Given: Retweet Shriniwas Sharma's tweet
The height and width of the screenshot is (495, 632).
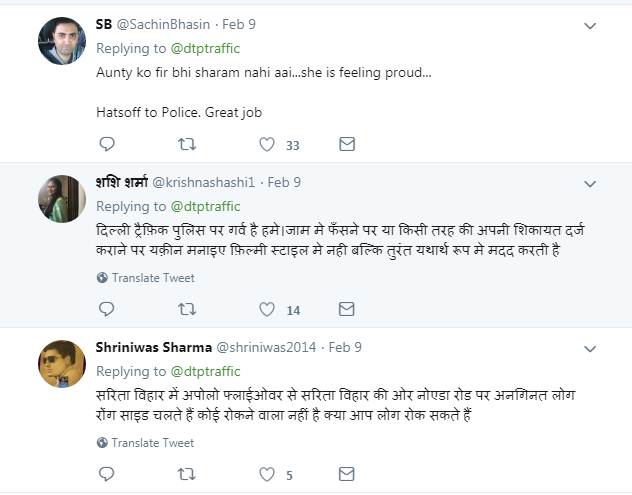Looking at the screenshot, I should (x=186, y=475).
